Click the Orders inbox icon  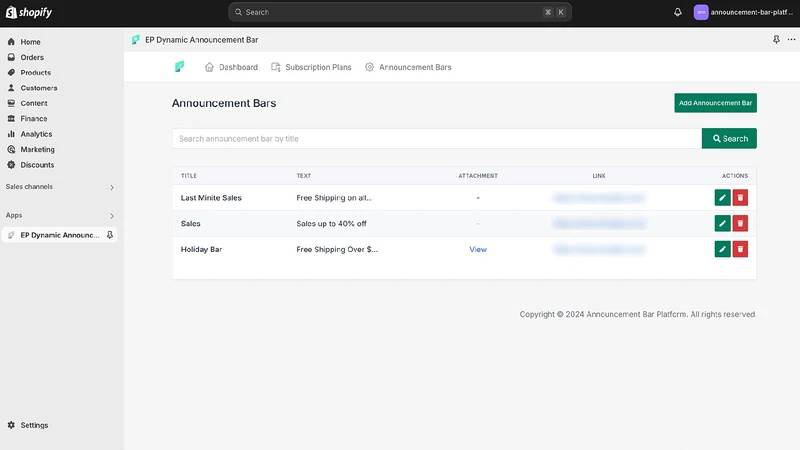point(11,57)
